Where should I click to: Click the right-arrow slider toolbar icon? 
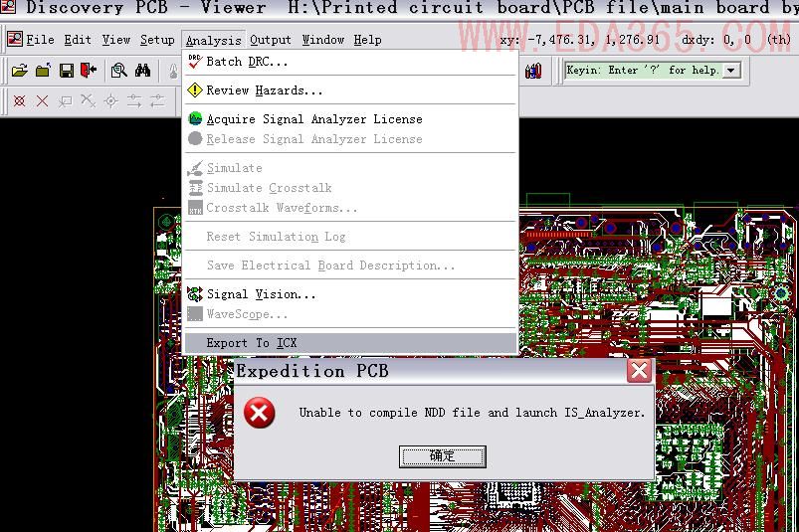[x=134, y=100]
